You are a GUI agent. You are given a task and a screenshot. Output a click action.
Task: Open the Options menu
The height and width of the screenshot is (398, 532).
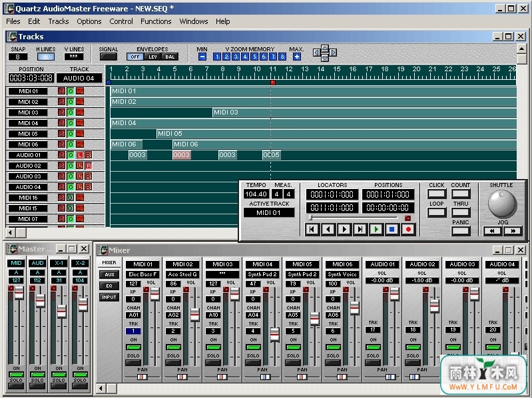pyautogui.click(x=89, y=21)
